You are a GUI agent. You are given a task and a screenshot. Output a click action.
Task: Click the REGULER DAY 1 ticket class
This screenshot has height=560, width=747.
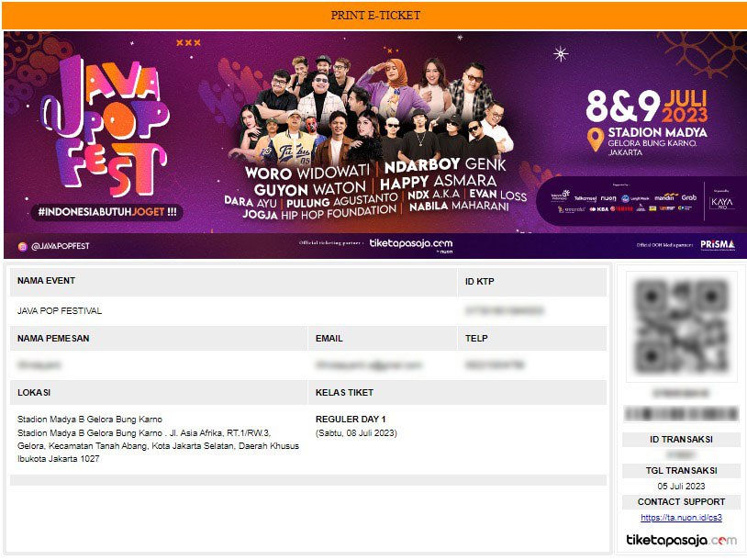point(351,420)
